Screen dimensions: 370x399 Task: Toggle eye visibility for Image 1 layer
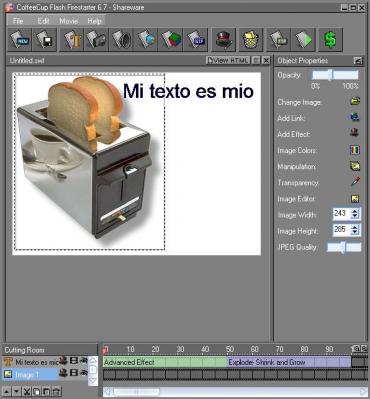coord(83,373)
